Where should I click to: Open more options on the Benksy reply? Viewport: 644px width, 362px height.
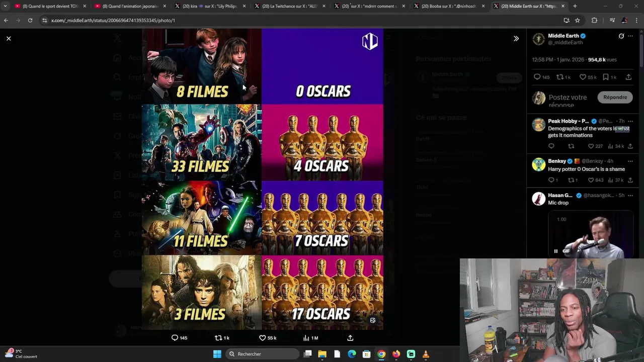630,161
